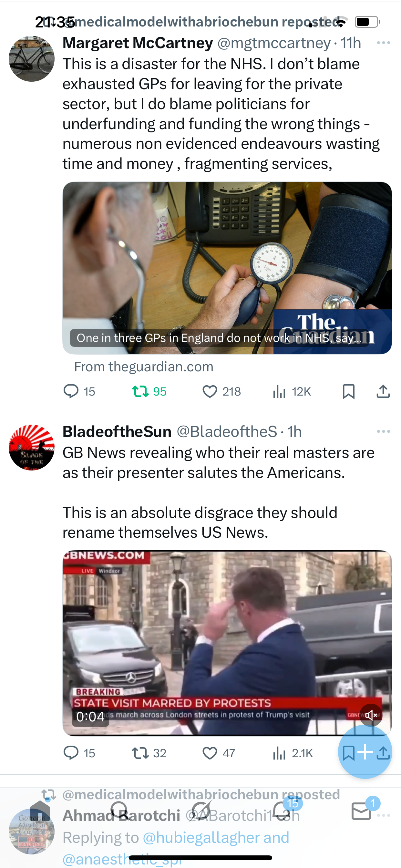
Task: Open more options for BladeoftheSun's tweet
Action: coord(384,431)
